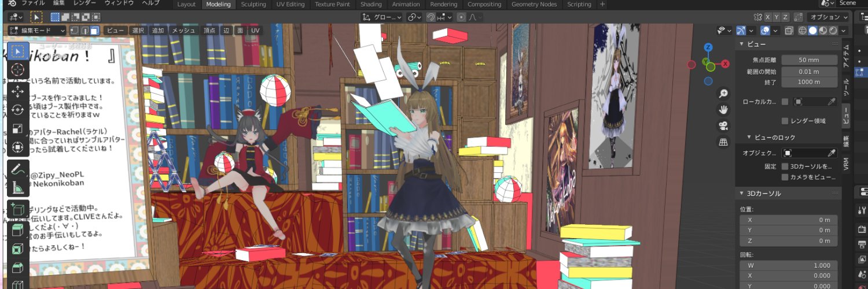868x289 pixels.
Task: Toggle Z axis mirror button
Action: 785,17
